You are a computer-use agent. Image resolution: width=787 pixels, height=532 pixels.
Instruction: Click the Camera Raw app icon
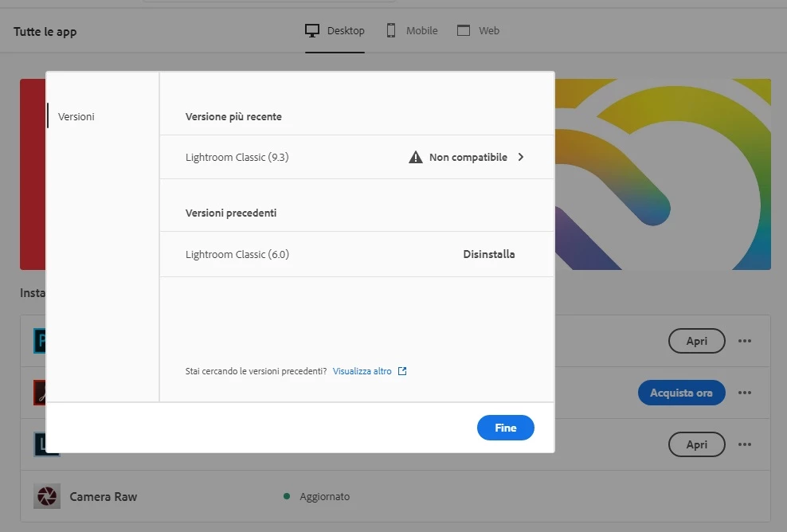[x=47, y=496]
